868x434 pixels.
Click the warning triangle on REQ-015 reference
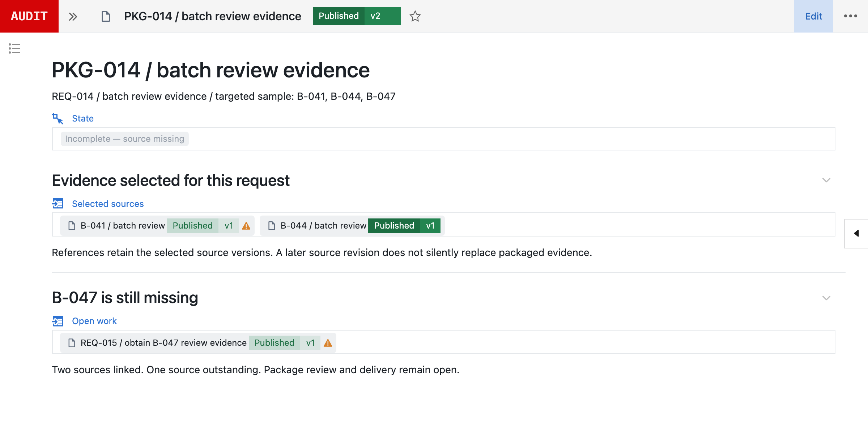tap(328, 343)
